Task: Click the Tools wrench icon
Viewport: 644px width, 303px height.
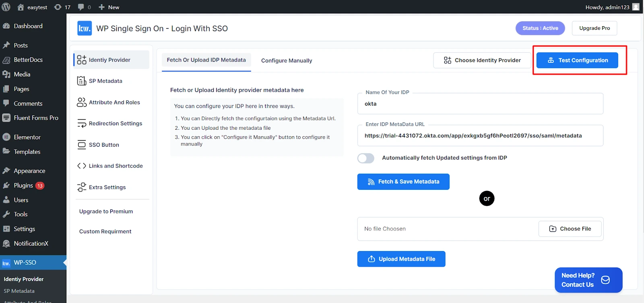Action: point(6,214)
